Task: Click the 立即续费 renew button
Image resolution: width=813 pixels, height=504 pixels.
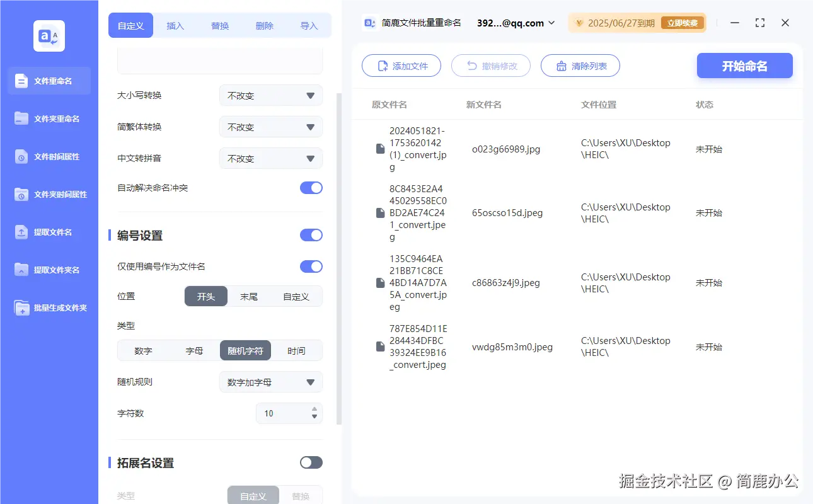Action: click(683, 23)
